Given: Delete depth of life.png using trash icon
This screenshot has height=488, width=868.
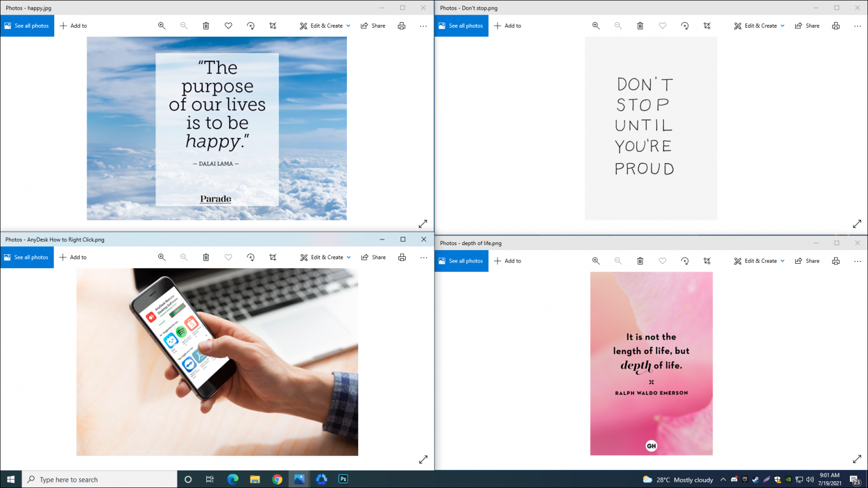Looking at the screenshot, I should point(640,260).
